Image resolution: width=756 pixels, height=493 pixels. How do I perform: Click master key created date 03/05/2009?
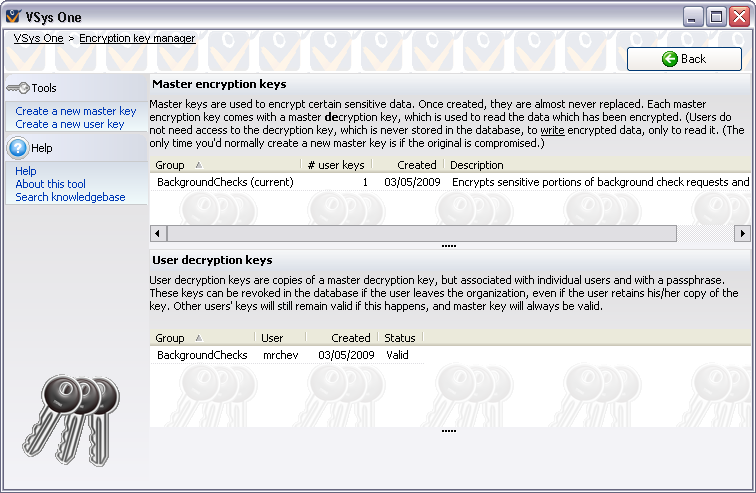[x=412, y=182]
